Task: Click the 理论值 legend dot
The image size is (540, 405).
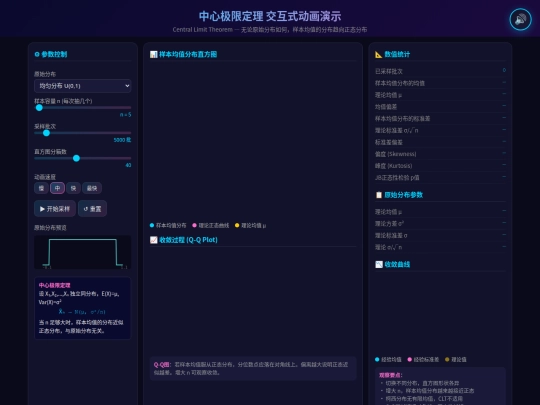Action: click(447, 359)
